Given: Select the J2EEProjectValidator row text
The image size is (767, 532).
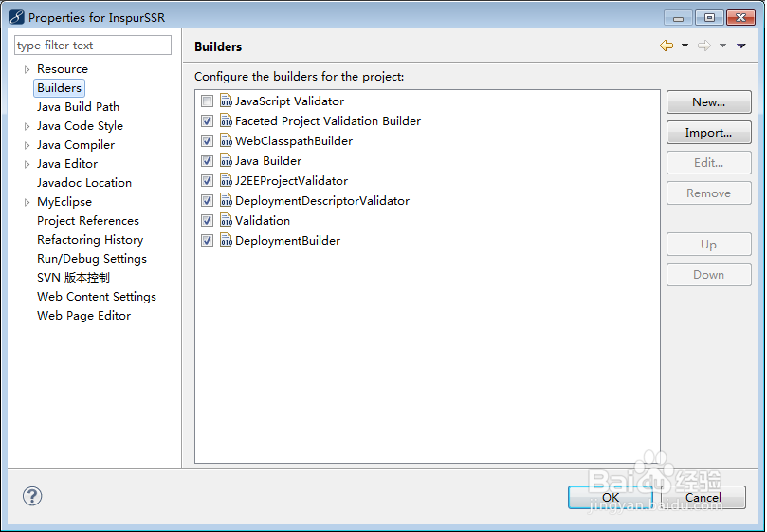Looking at the screenshot, I should pos(292,180).
